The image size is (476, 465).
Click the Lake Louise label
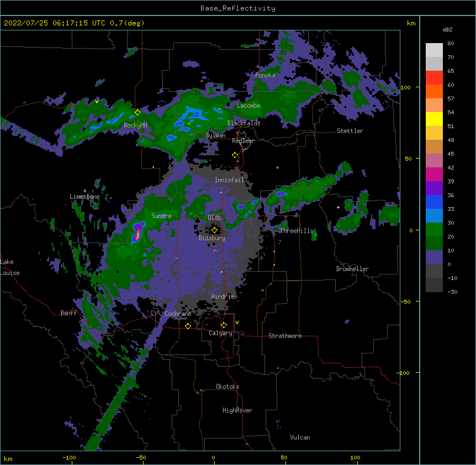[10, 267]
